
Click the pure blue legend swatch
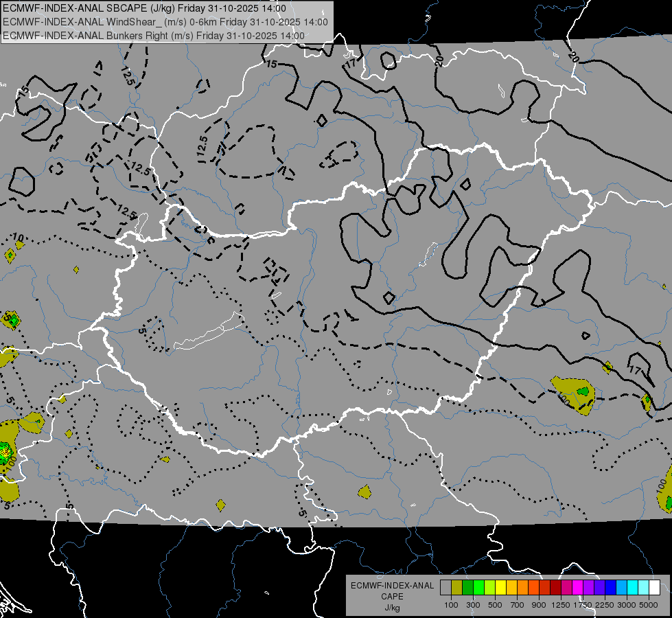[611, 587]
